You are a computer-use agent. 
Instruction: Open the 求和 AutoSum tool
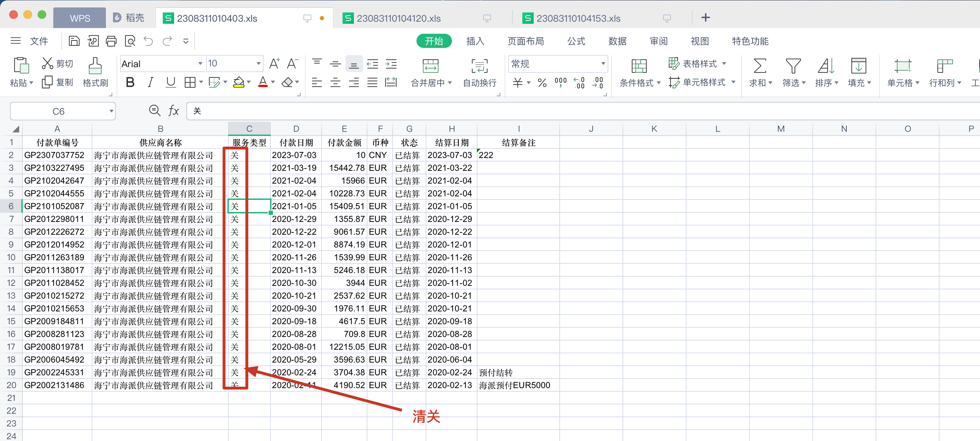[x=759, y=72]
